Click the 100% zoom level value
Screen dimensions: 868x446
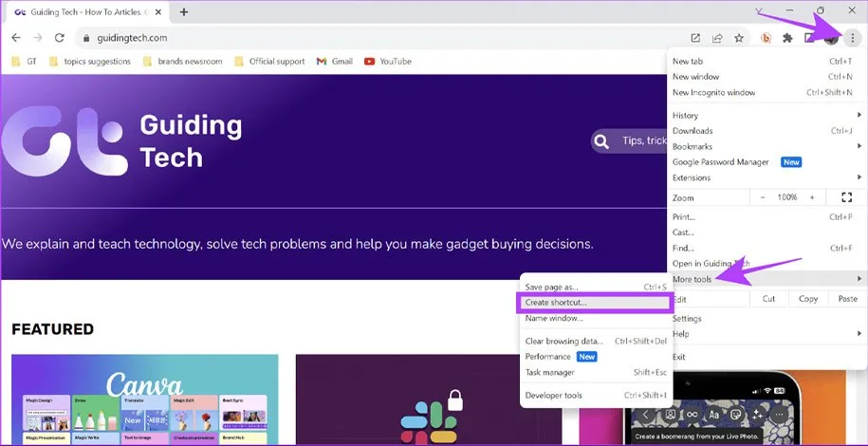pos(786,197)
